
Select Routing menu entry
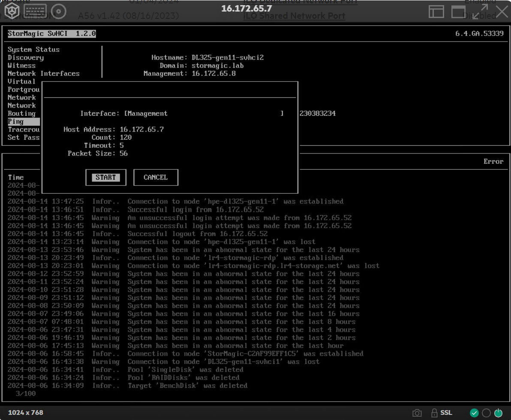click(x=22, y=114)
